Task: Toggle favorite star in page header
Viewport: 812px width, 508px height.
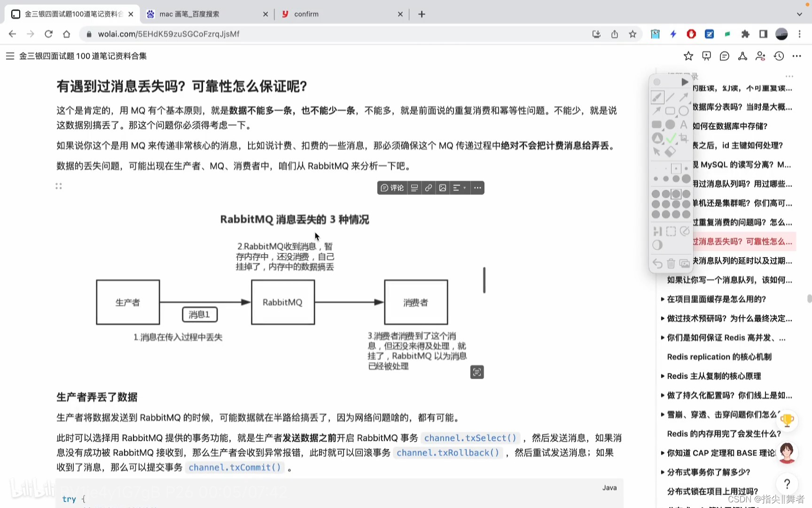Action: click(688, 56)
